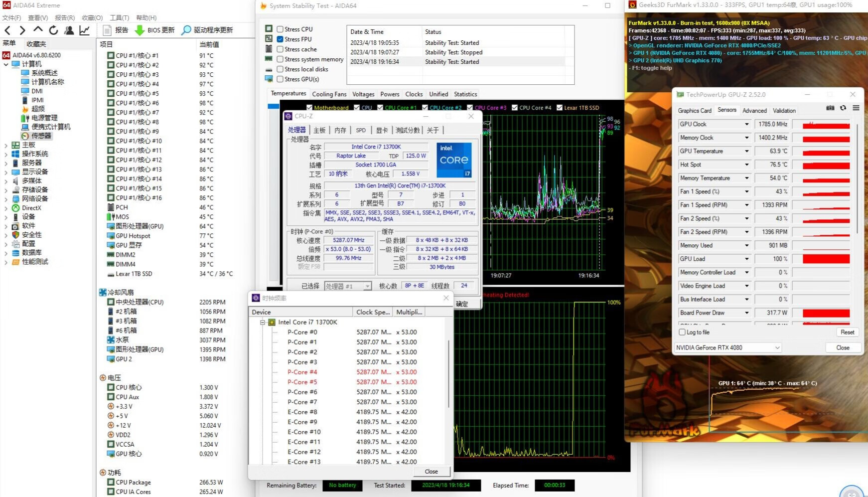Open AIDA64 工具(T) menu
Image resolution: width=868 pixels, height=497 pixels.
(119, 17)
